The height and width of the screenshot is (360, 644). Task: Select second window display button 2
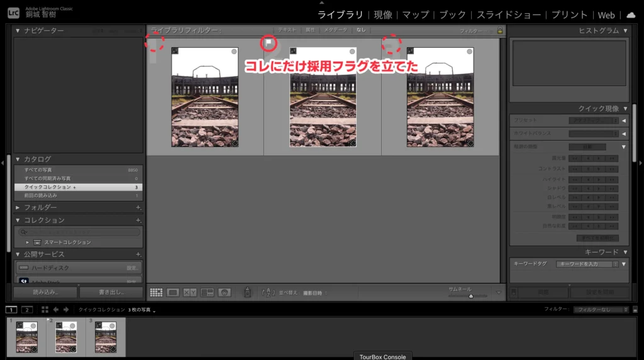click(27, 310)
